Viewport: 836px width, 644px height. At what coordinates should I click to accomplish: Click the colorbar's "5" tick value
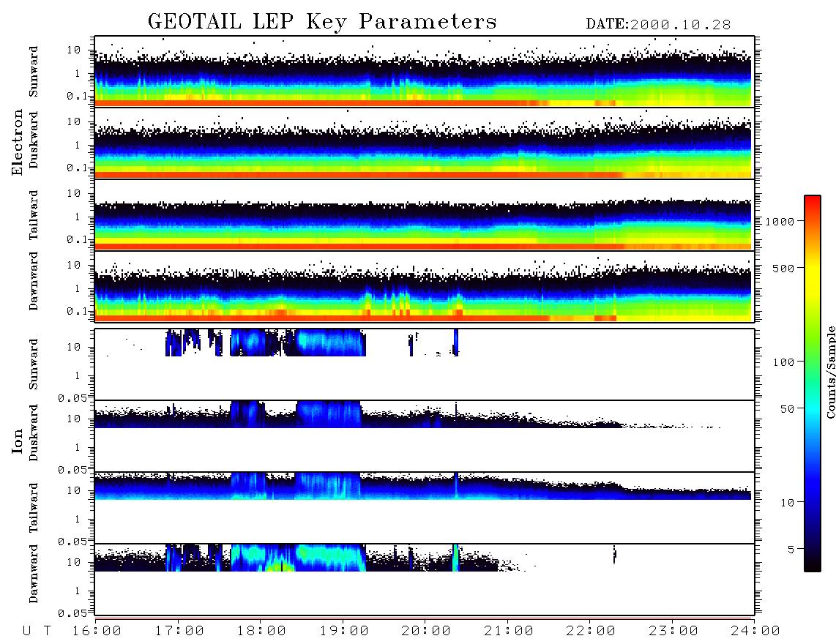pyautogui.click(x=791, y=550)
